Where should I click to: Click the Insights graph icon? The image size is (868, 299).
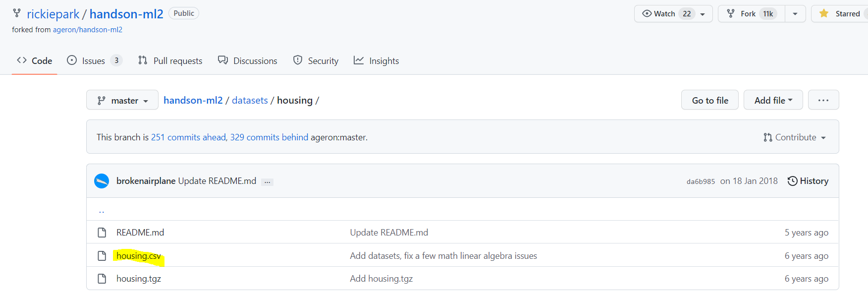click(x=359, y=60)
